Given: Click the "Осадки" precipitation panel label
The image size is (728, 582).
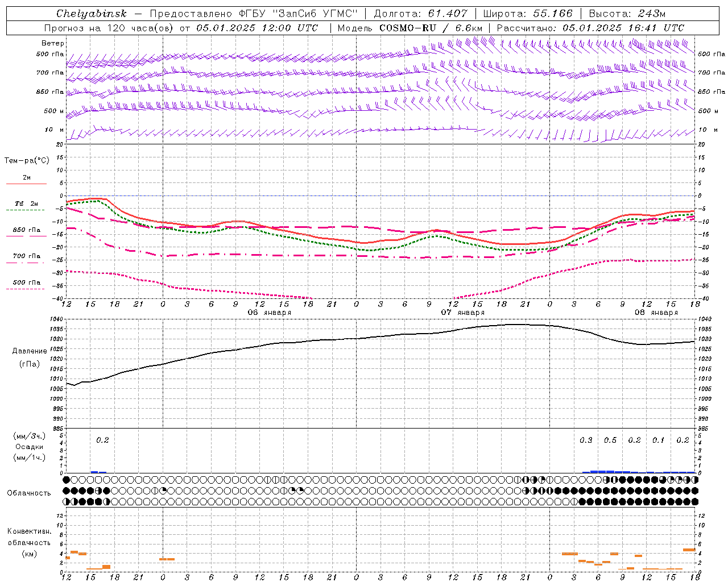Looking at the screenshot, I should 30,447.
